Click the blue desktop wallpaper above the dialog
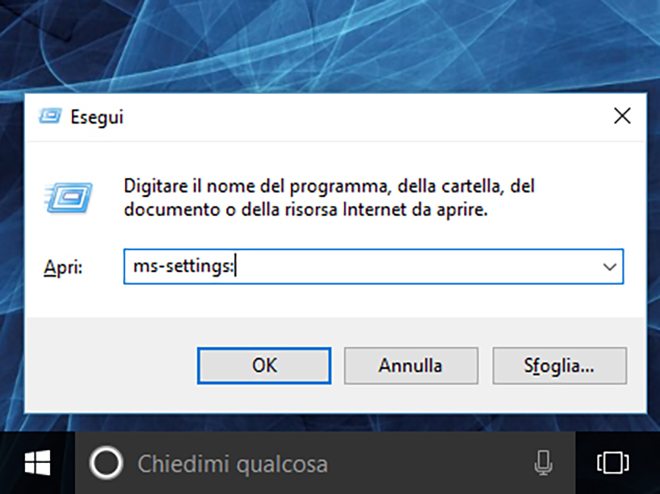The width and height of the screenshot is (660, 494). (330, 45)
